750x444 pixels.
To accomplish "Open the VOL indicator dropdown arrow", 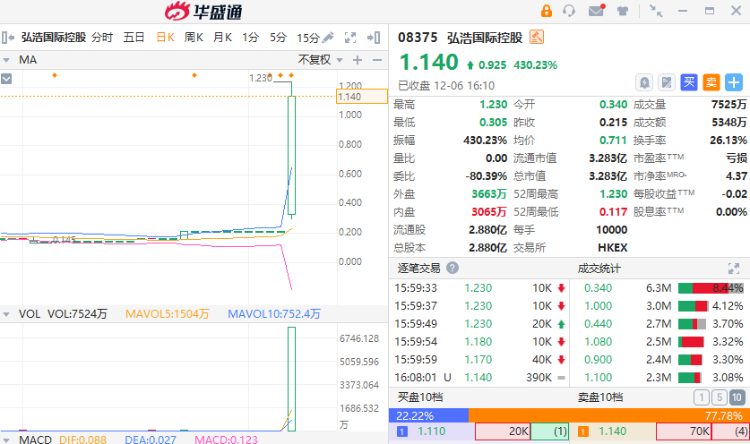I will (6, 314).
